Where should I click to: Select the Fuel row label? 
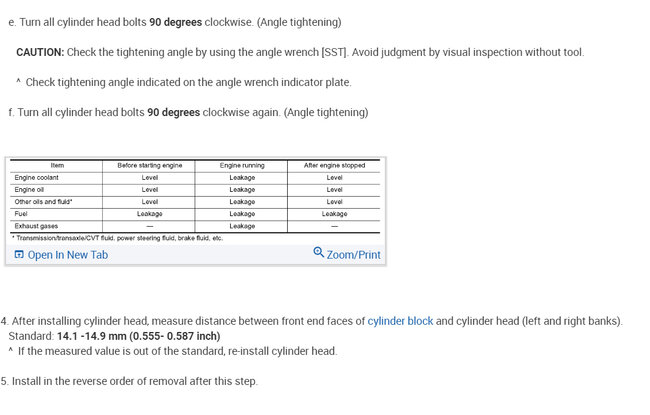[x=21, y=213]
